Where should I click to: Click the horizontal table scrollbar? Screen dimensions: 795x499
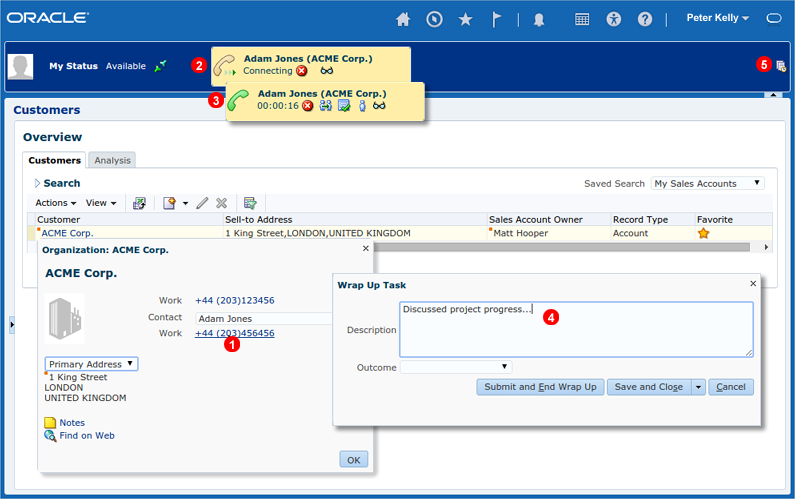click(562, 247)
